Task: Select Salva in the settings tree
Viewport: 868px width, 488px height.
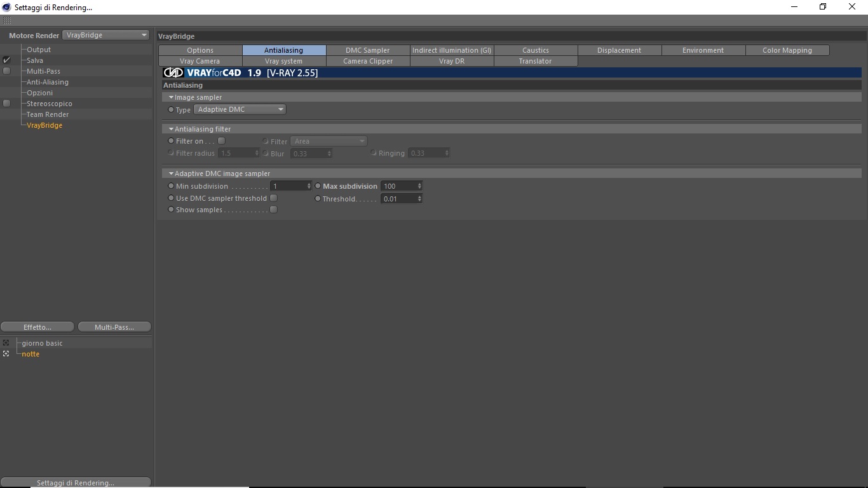Action: tap(35, 60)
